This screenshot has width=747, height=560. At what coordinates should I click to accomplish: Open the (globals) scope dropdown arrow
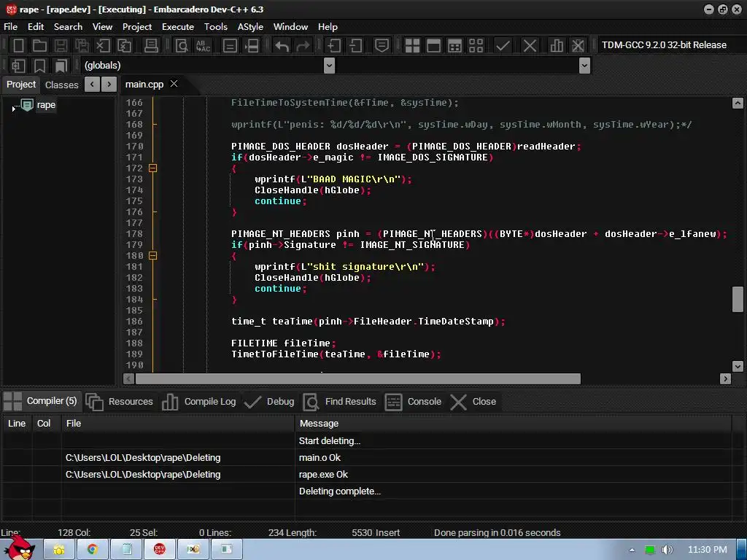329,65
